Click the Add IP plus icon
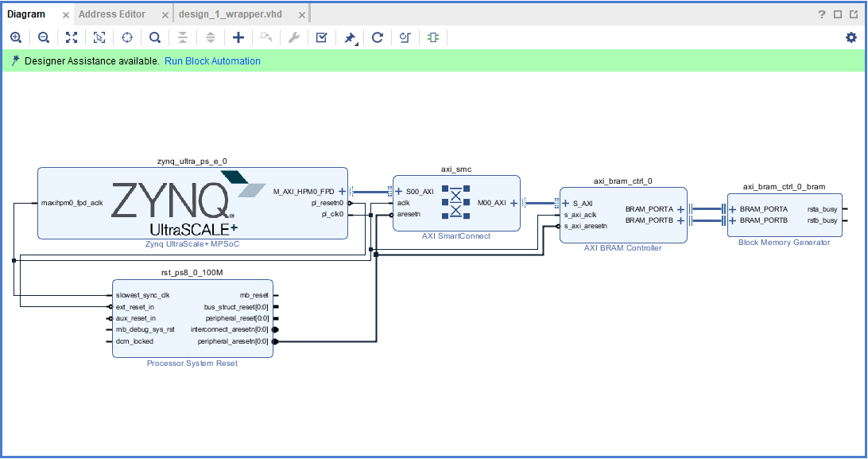This screenshot has height=459, width=868. (x=238, y=37)
